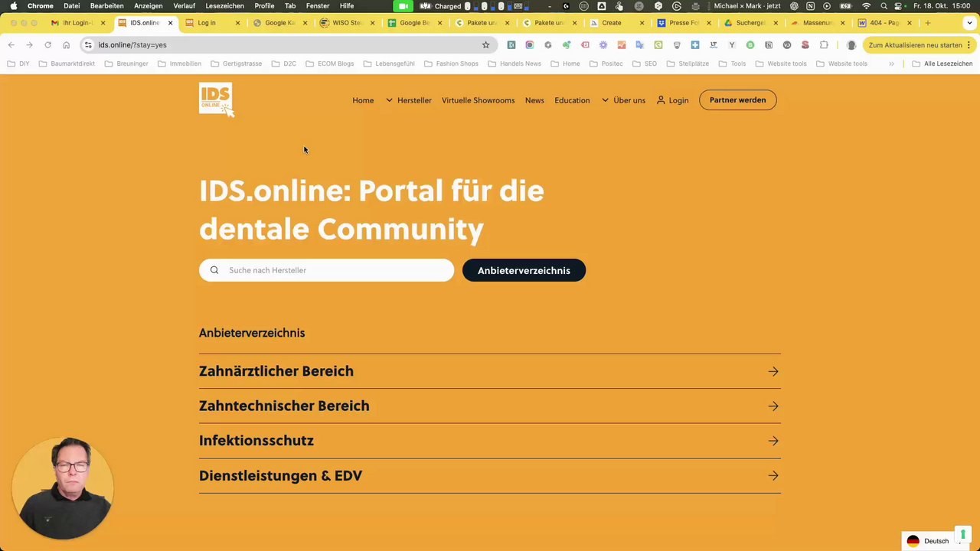Click the macOS Wi-Fi status icon

[x=866, y=6]
